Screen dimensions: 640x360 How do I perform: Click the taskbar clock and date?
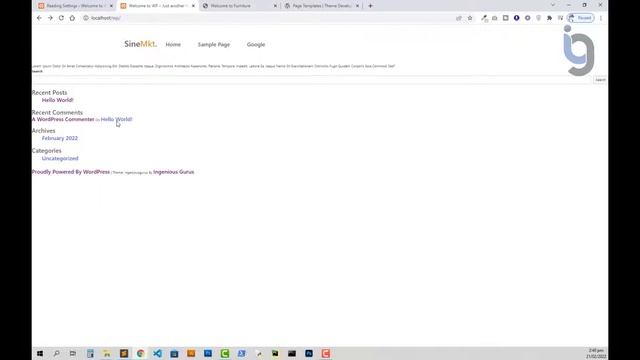click(x=596, y=353)
